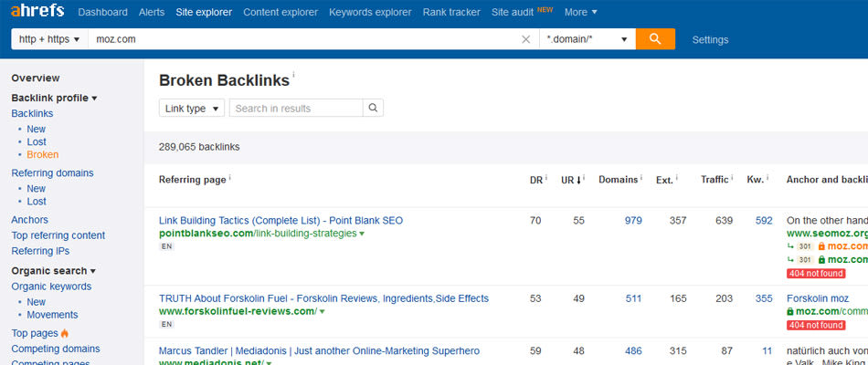Open Referring domains in sidebar
The image size is (868, 365).
click(x=53, y=173)
